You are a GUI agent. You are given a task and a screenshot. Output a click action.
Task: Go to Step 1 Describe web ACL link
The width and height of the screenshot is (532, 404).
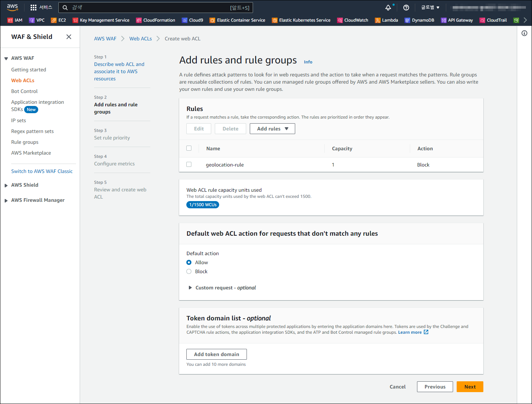coord(119,71)
